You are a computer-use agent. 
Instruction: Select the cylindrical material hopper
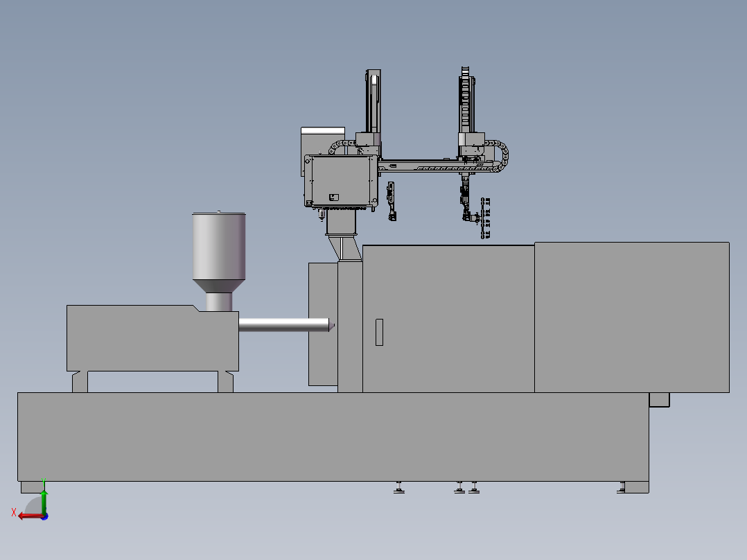point(219,252)
